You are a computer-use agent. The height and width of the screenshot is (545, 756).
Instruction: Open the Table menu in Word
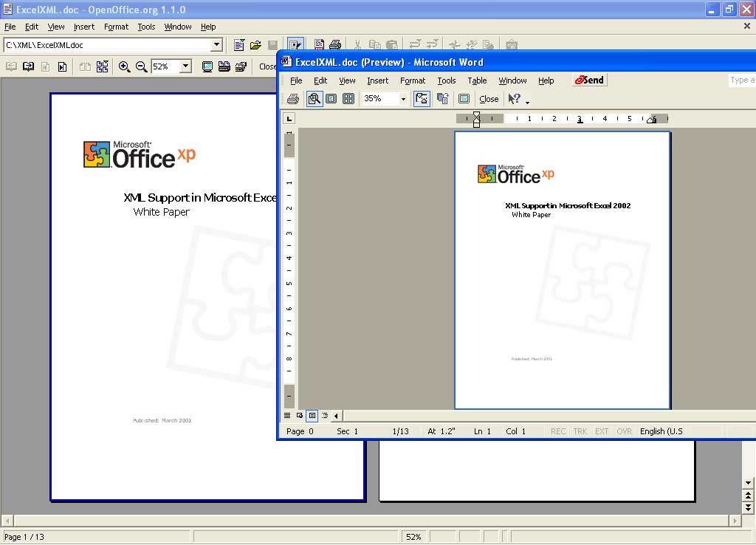(x=477, y=80)
